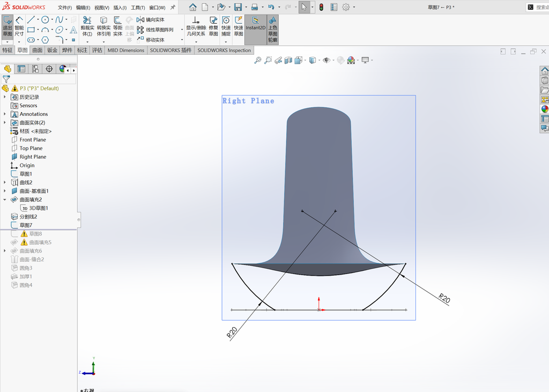
Task: Collapse the 曲面填充2 tree node
Action: tap(4, 199)
